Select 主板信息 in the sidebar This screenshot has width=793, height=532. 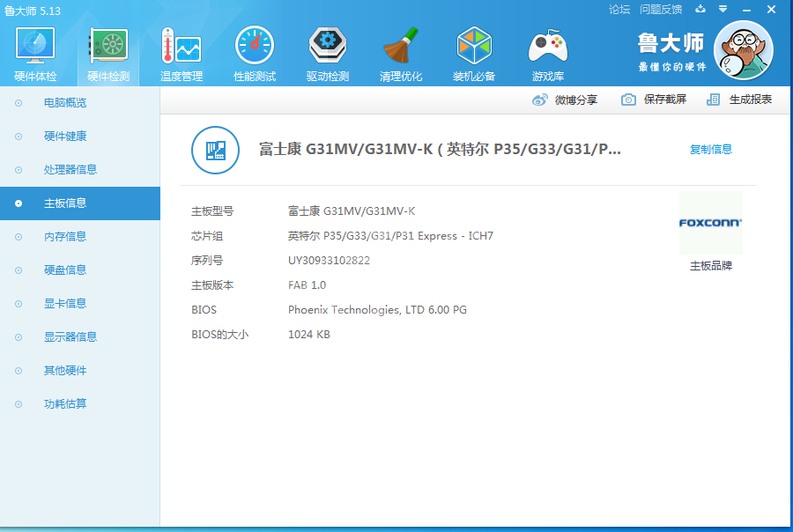[x=80, y=203]
